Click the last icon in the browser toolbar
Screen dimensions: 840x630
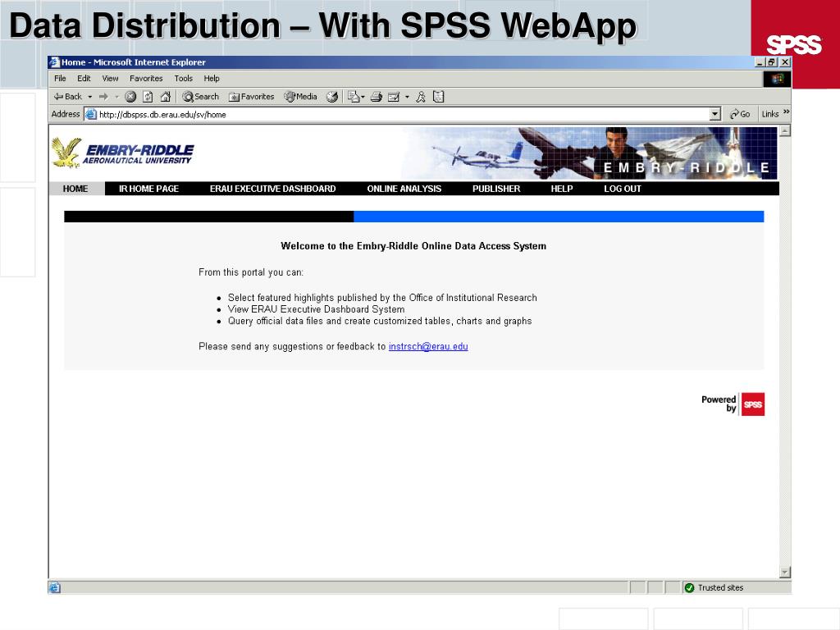[439, 97]
